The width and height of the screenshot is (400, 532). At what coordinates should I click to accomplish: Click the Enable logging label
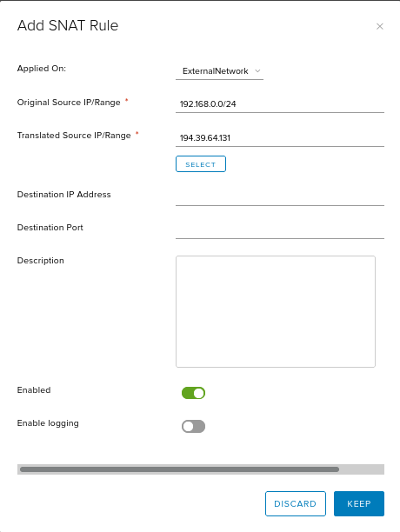(48, 423)
